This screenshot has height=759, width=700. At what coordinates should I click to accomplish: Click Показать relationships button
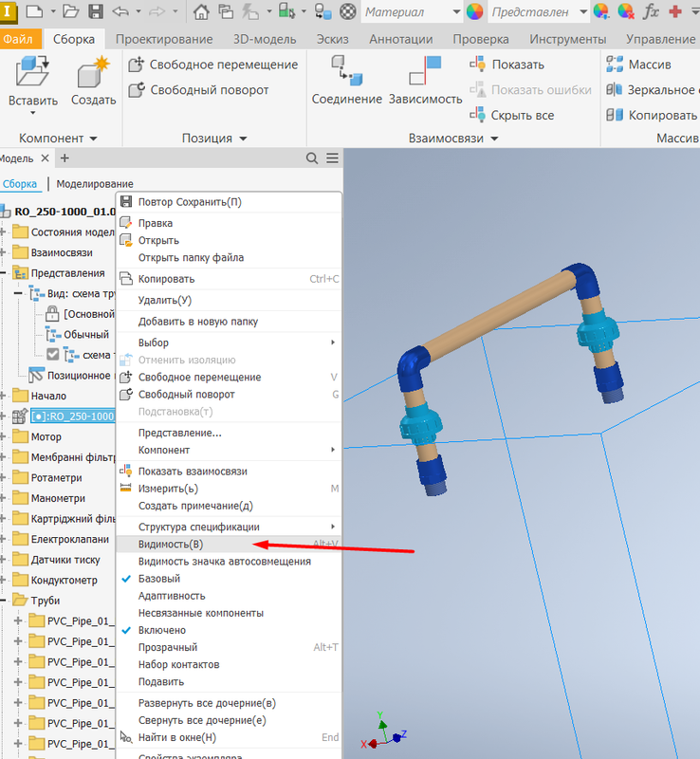(x=507, y=65)
